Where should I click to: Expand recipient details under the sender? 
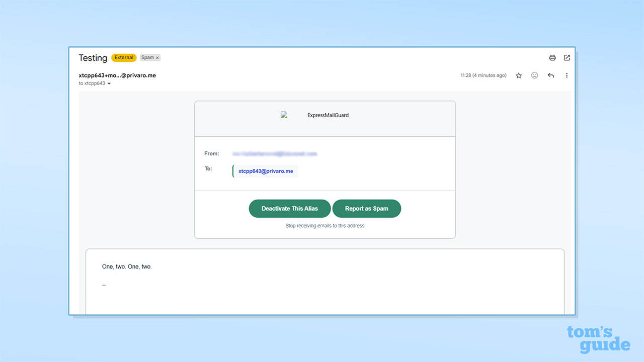click(110, 83)
